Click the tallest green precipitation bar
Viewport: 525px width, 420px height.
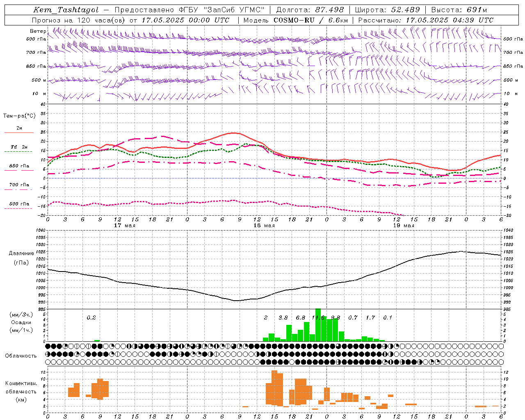(318, 325)
